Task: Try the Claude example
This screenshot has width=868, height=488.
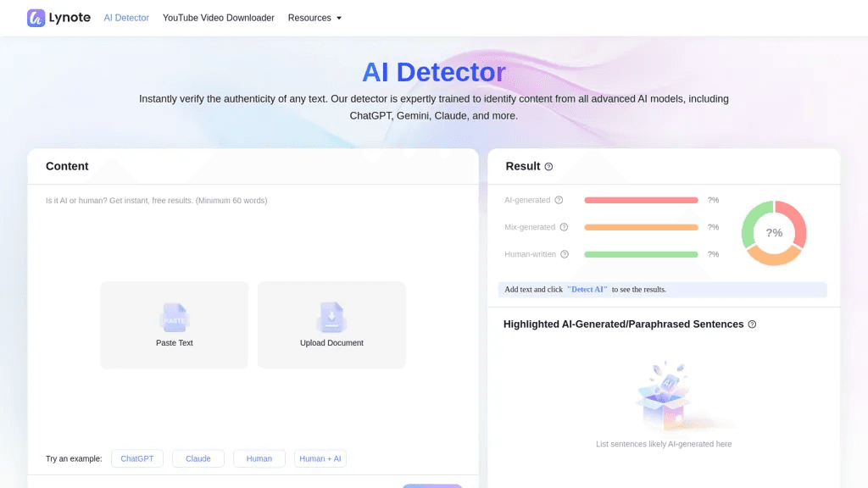Action: tap(198, 458)
